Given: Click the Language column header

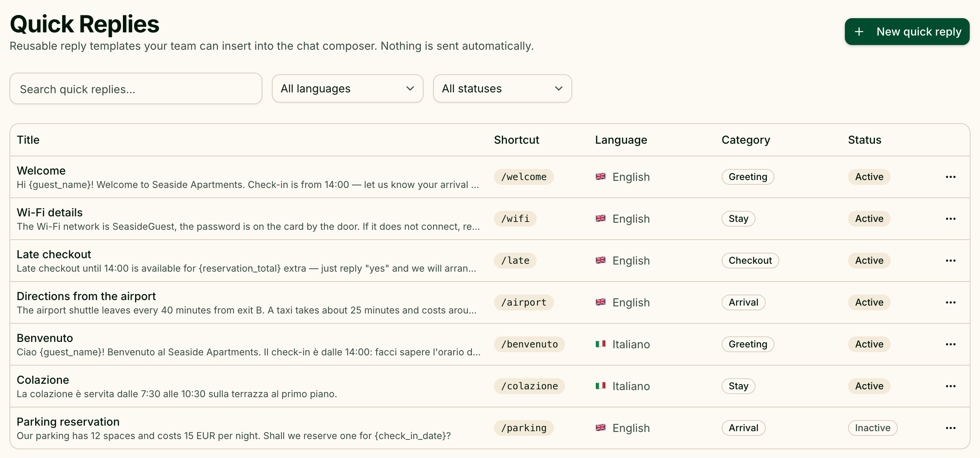Looking at the screenshot, I should pyautogui.click(x=621, y=140).
